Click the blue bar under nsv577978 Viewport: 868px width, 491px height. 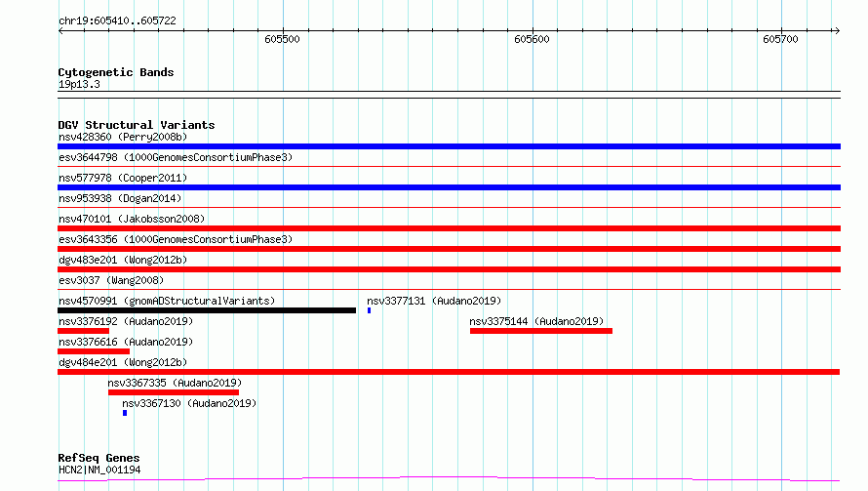[449, 187]
